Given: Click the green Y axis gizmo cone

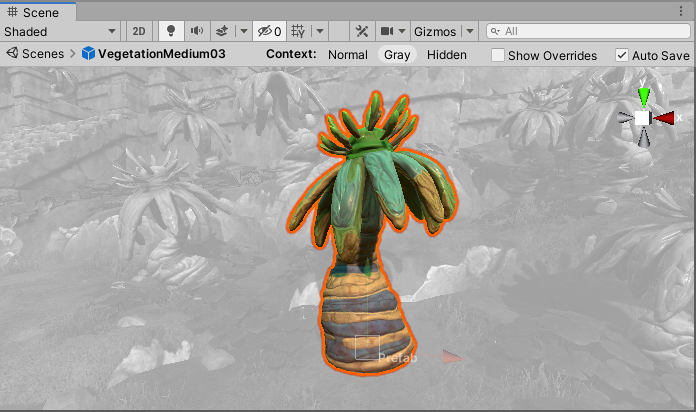Looking at the screenshot, I should pyautogui.click(x=643, y=97).
